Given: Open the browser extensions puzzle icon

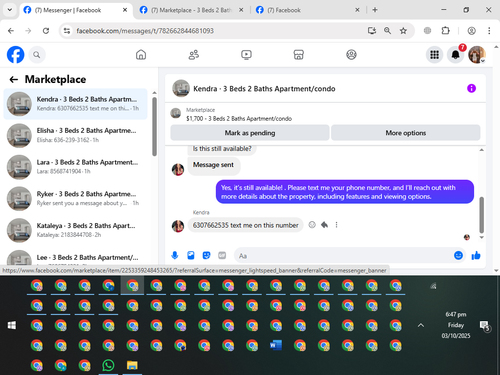Looking at the screenshot, I should click(445, 31).
